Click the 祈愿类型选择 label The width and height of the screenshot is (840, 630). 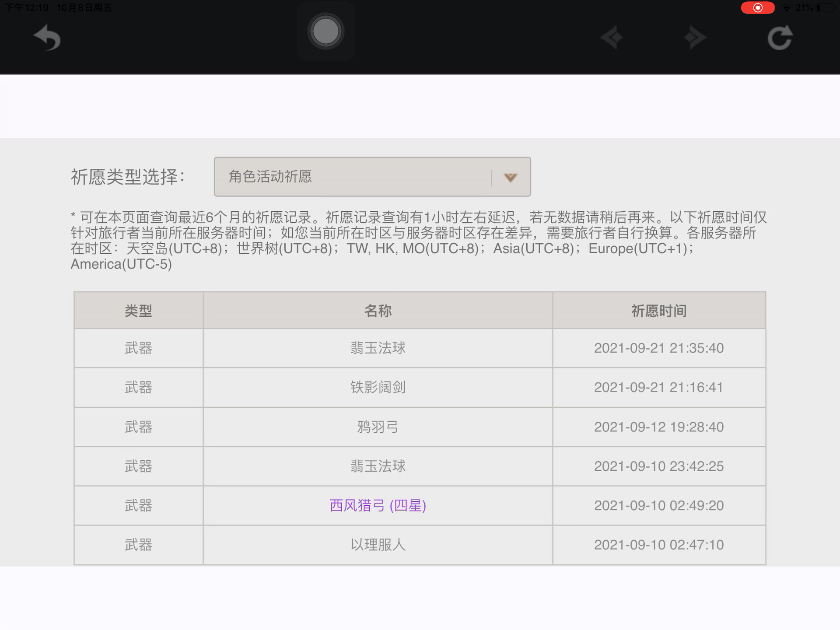[128, 177]
